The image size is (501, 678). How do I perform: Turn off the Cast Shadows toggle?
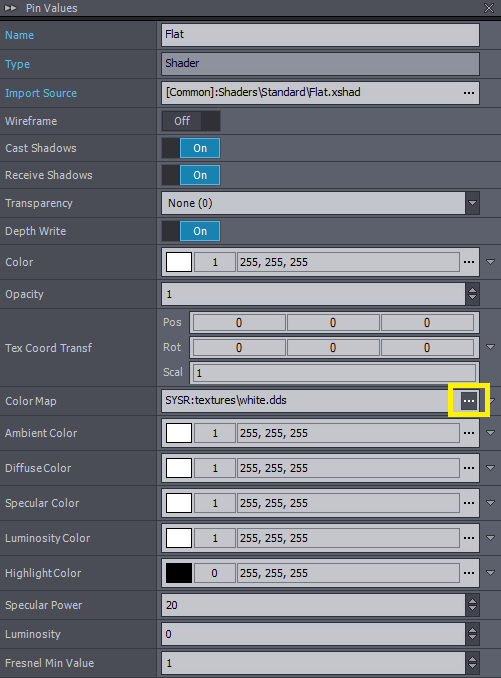191,148
